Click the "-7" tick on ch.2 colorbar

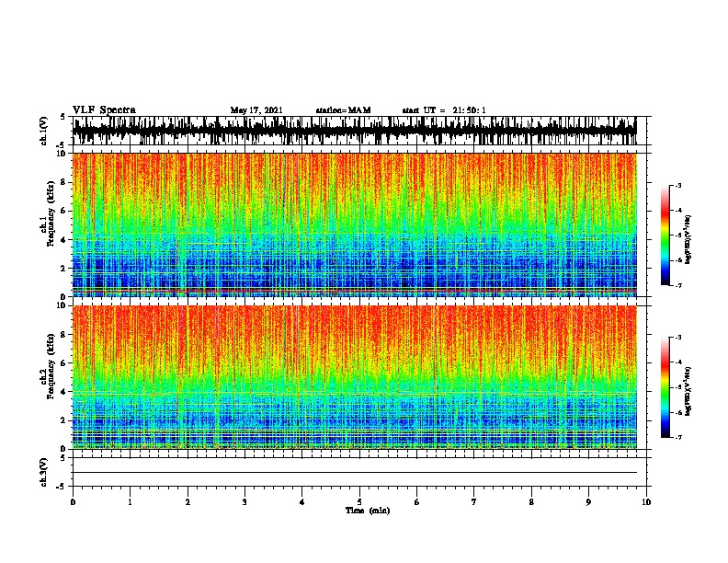[x=678, y=438]
